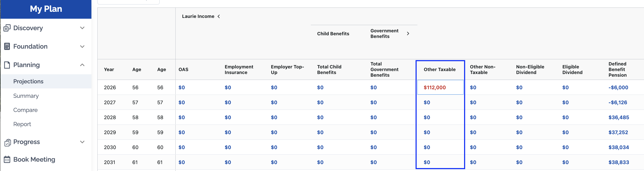Expand the Discovery section chevron

pos(82,28)
